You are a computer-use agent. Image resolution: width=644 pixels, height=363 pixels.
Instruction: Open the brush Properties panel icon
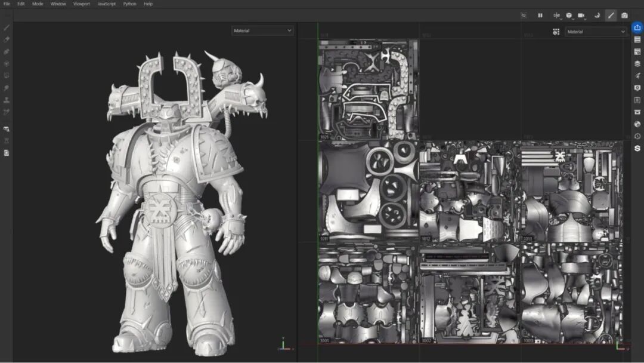pos(637,76)
